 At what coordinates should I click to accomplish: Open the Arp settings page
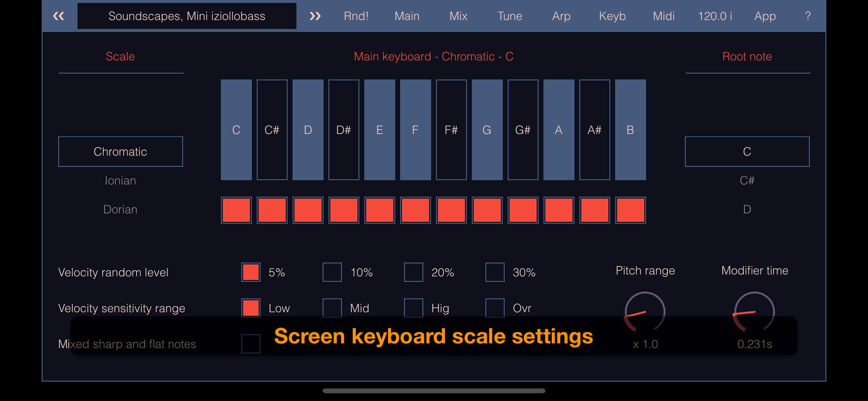(561, 15)
